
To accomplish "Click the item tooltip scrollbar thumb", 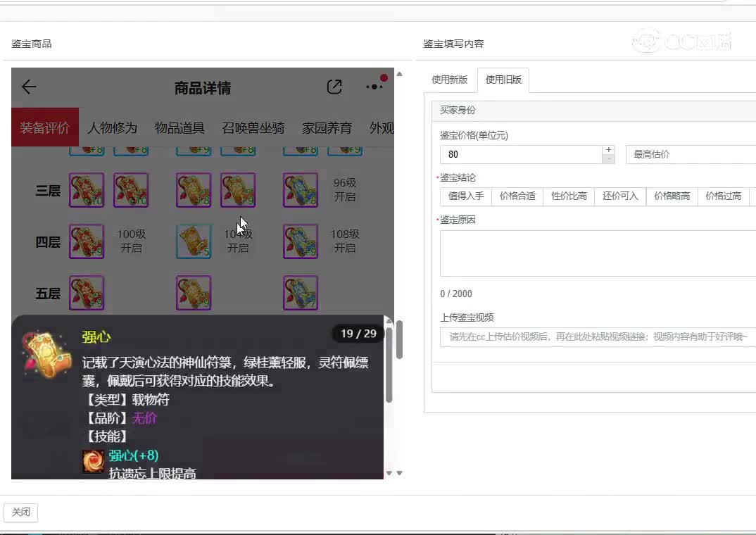I will click(389, 363).
